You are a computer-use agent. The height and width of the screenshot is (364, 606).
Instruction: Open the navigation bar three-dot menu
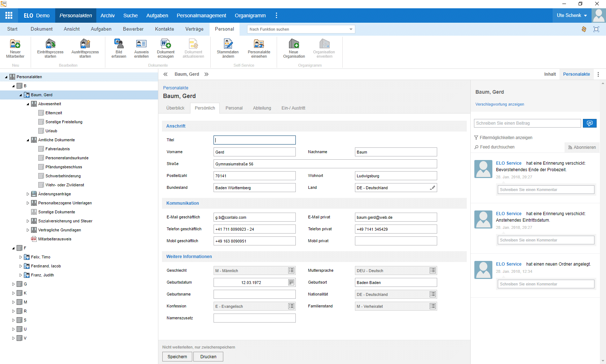click(x=277, y=15)
